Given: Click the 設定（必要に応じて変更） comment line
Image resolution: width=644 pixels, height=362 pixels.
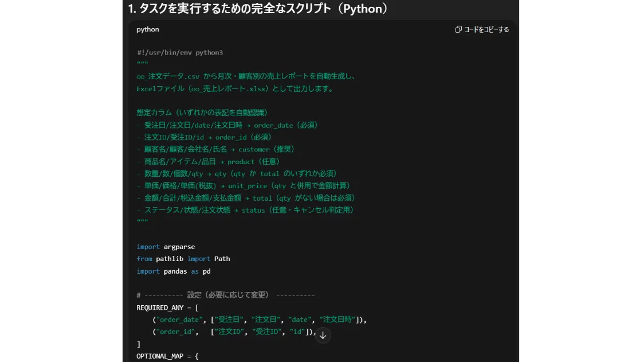Looking at the screenshot, I should pyautogui.click(x=226, y=295).
